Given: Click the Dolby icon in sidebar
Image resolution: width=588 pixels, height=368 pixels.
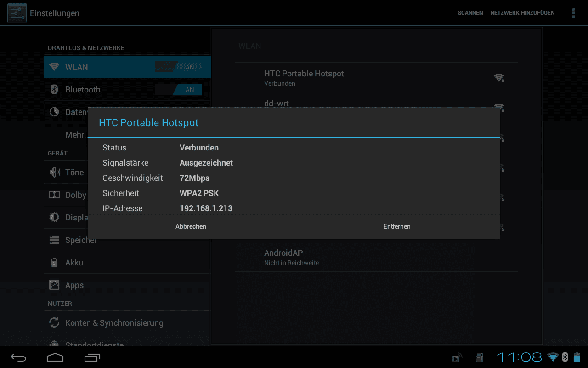Looking at the screenshot, I should pos(54,195).
